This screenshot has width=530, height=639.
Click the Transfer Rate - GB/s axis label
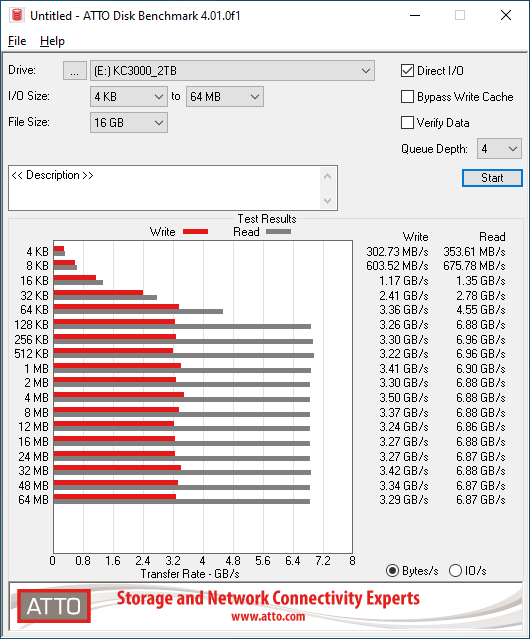[x=190, y=574]
